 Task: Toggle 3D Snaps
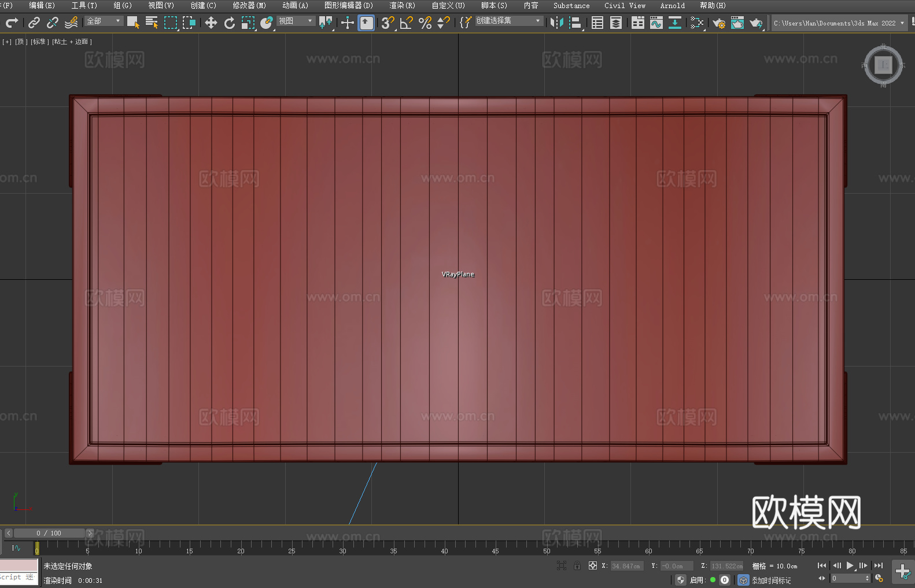point(388,23)
